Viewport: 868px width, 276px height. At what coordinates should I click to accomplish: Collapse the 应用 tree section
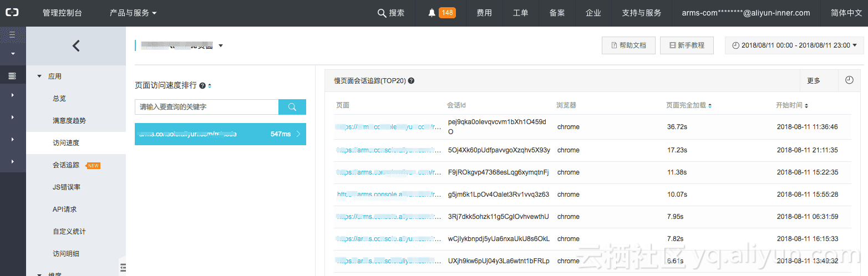(39, 76)
